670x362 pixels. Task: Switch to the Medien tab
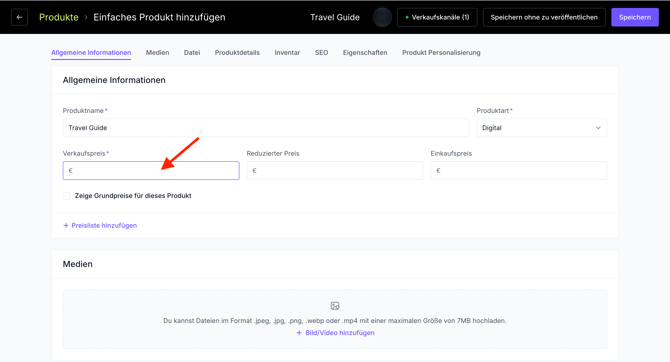pyautogui.click(x=157, y=53)
